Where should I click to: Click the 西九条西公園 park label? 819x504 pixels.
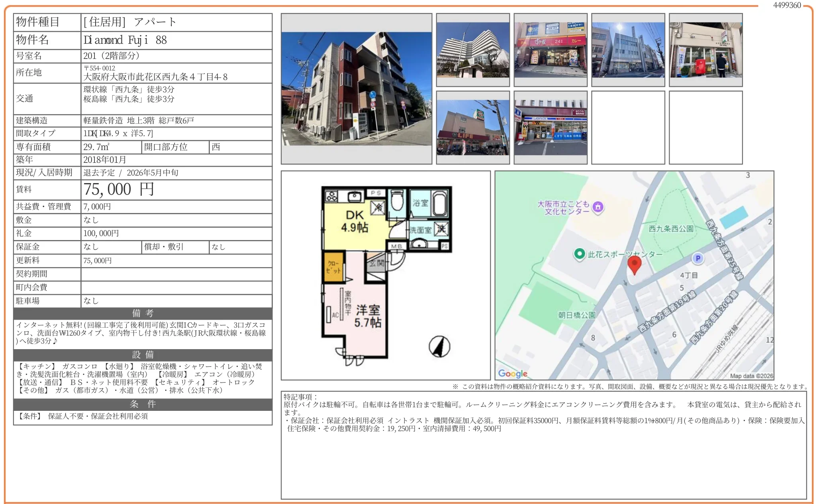pos(671,229)
